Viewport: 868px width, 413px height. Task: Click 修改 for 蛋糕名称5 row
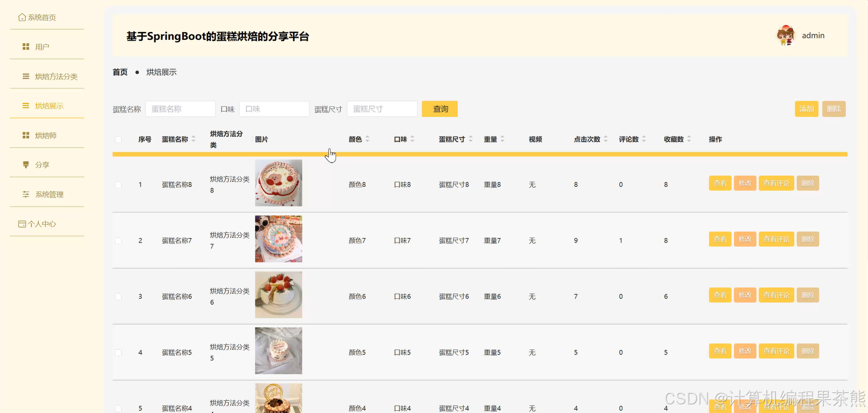tap(745, 351)
